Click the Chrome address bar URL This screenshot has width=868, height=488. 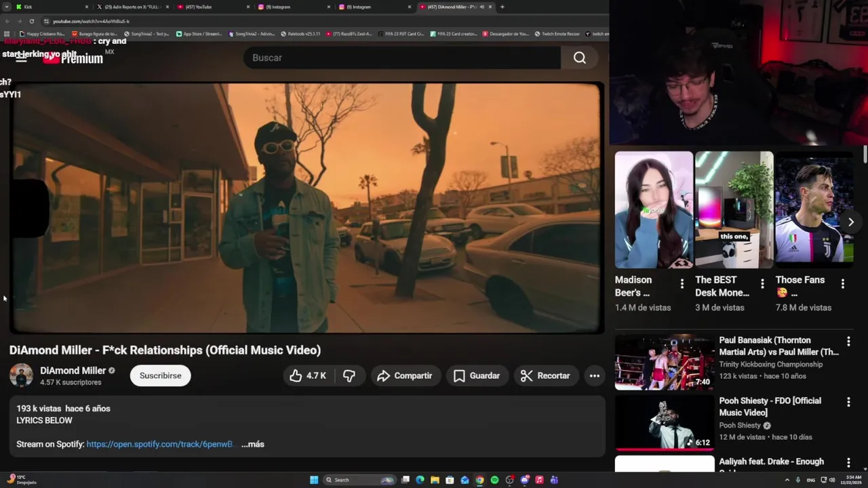(x=91, y=21)
